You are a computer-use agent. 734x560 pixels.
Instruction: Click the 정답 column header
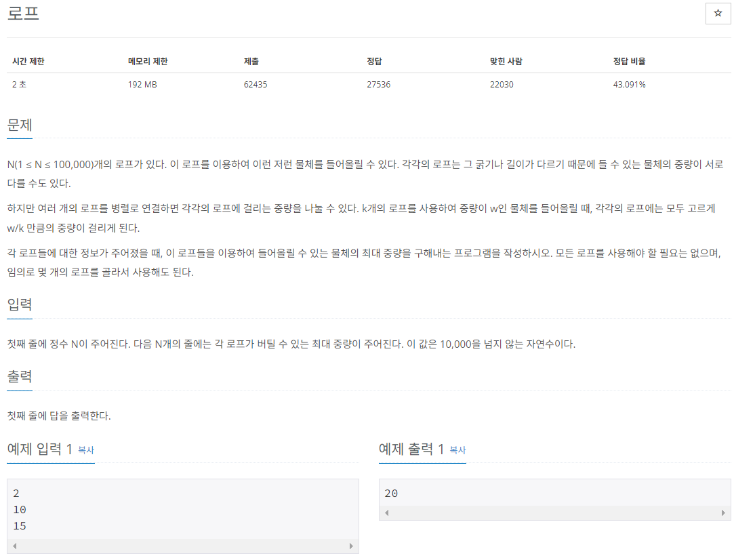click(x=375, y=61)
